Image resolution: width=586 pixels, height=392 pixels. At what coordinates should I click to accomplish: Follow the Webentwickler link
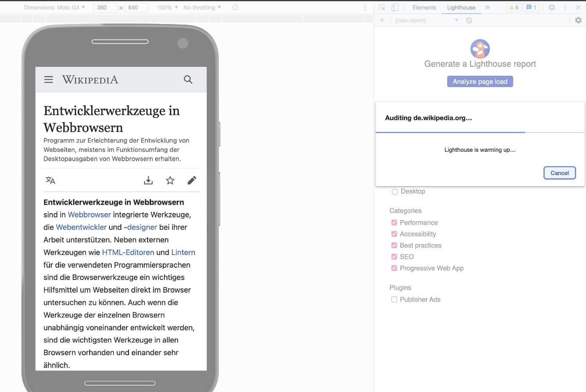[81, 227]
